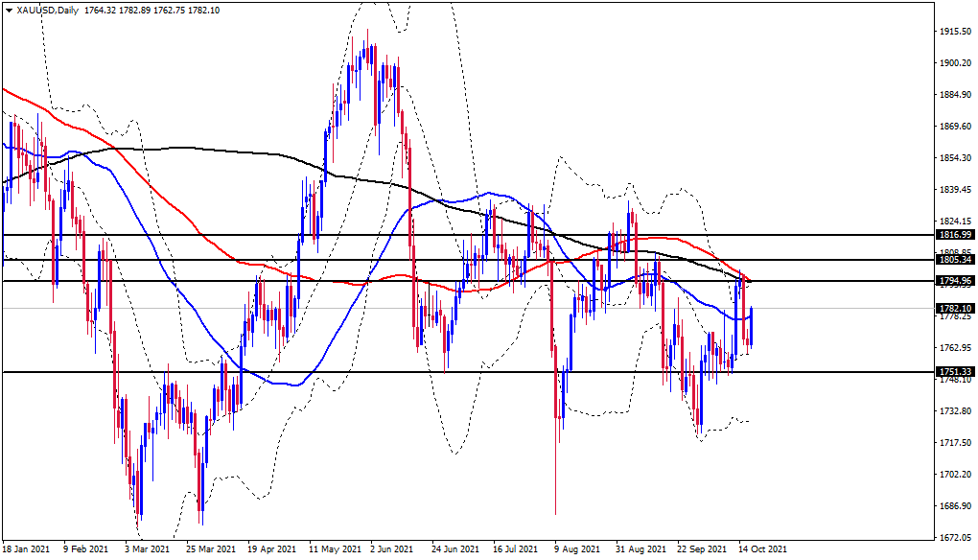Select the 1816.99 horizontal level label
The width and height of the screenshot is (978, 560).
955,235
